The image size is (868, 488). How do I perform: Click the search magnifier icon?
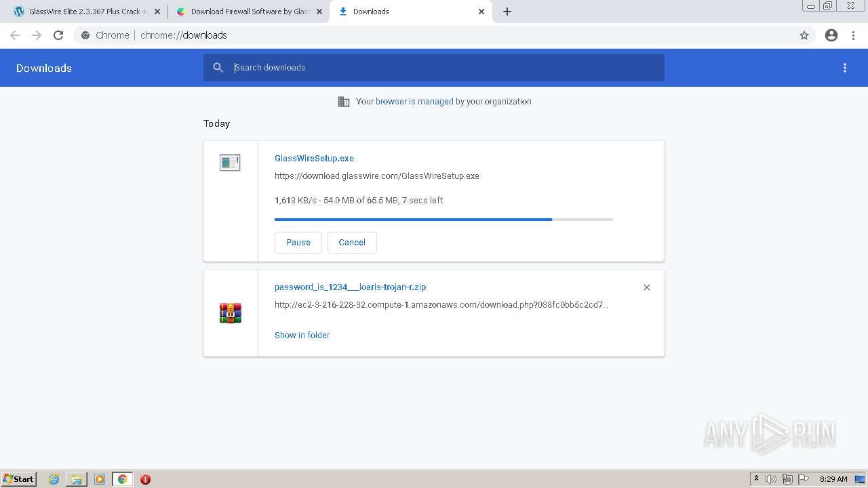(x=218, y=68)
